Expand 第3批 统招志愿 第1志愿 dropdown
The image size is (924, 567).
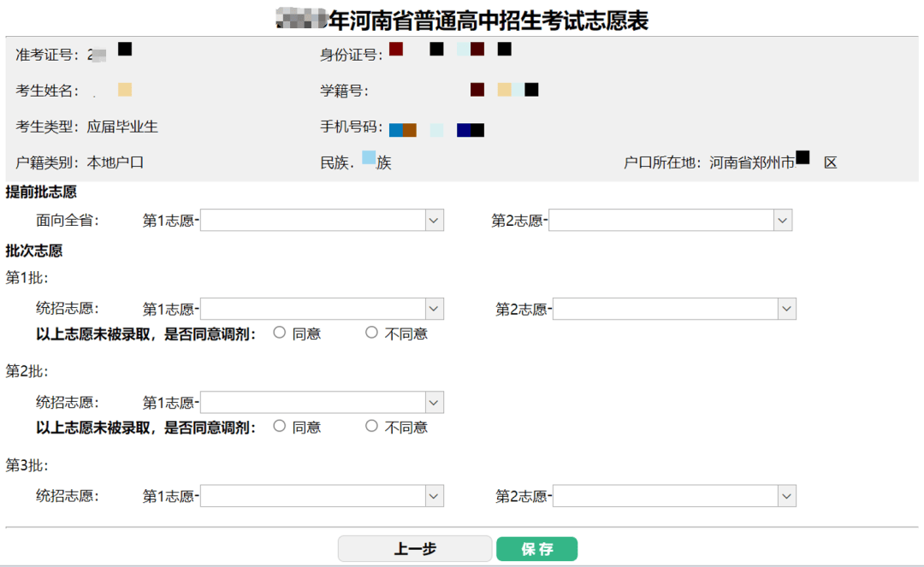click(322, 496)
